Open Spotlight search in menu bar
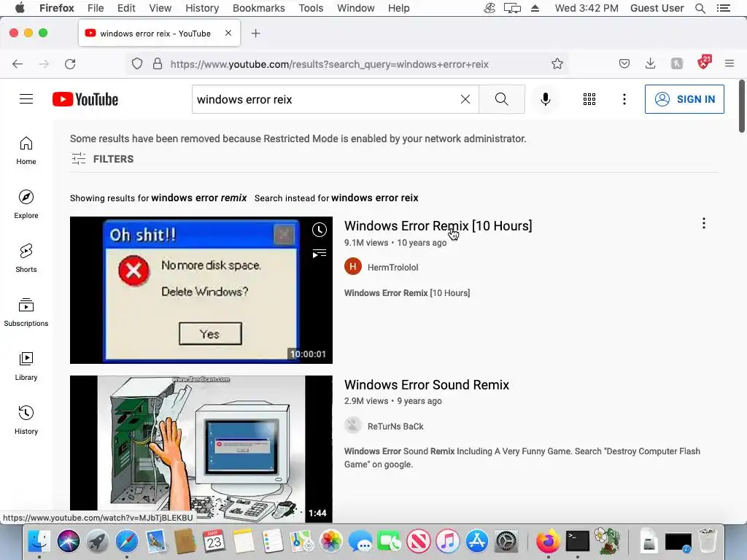The width and height of the screenshot is (747, 560). 700,8
